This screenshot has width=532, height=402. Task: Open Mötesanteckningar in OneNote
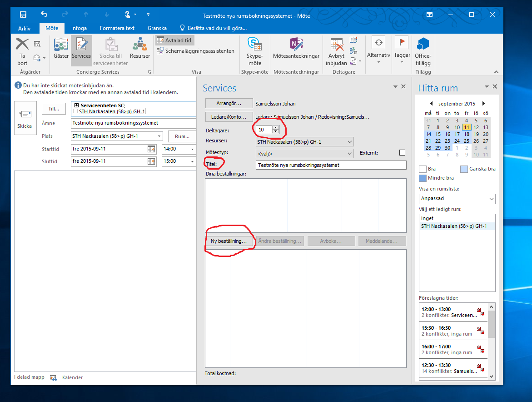coord(296,48)
